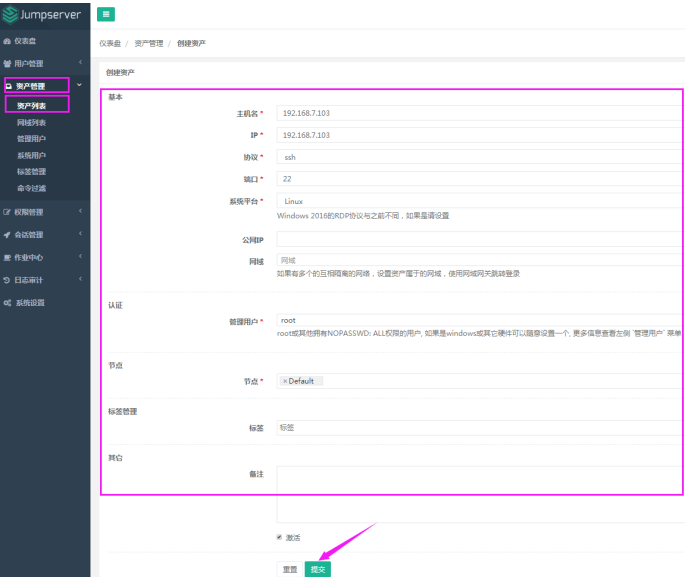Open the 系统平台 Linux dropdown

point(480,201)
